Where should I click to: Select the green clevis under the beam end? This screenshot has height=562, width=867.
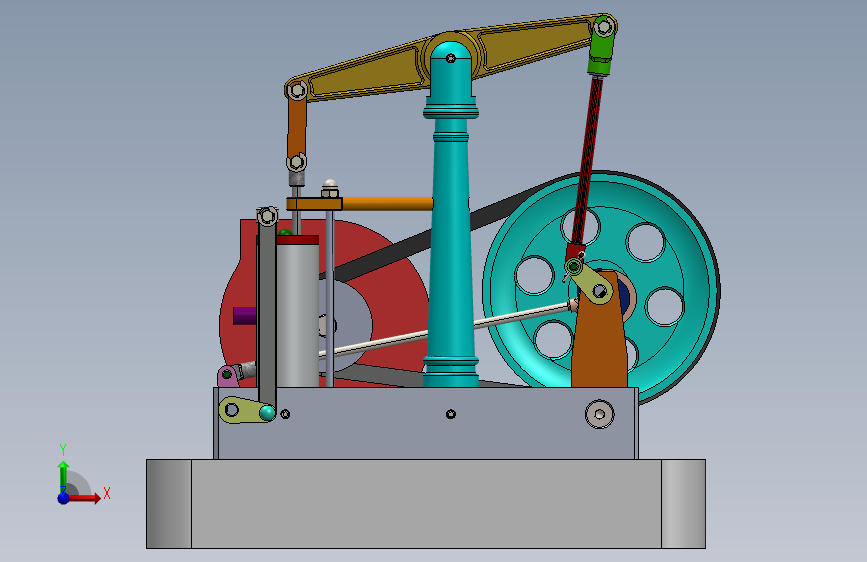tap(600, 50)
